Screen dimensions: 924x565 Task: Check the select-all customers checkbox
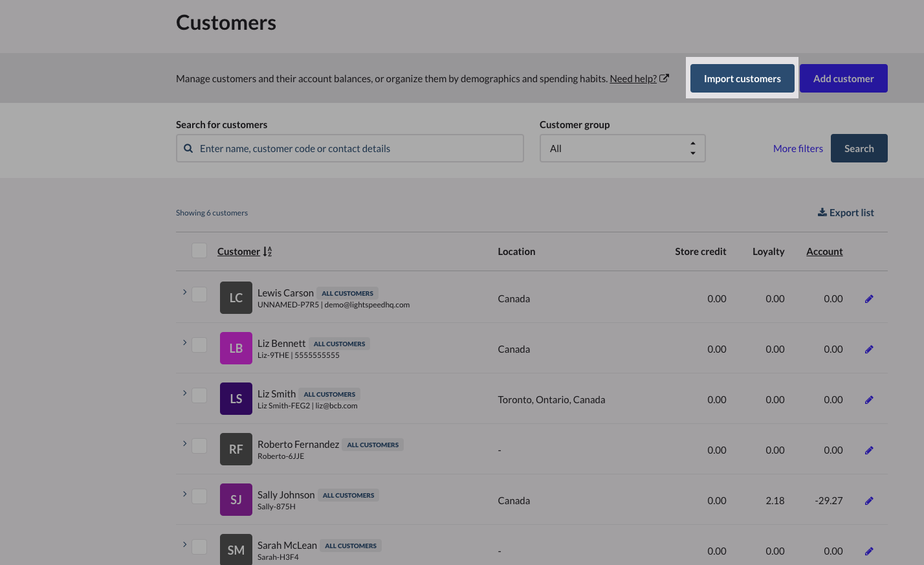(x=199, y=251)
